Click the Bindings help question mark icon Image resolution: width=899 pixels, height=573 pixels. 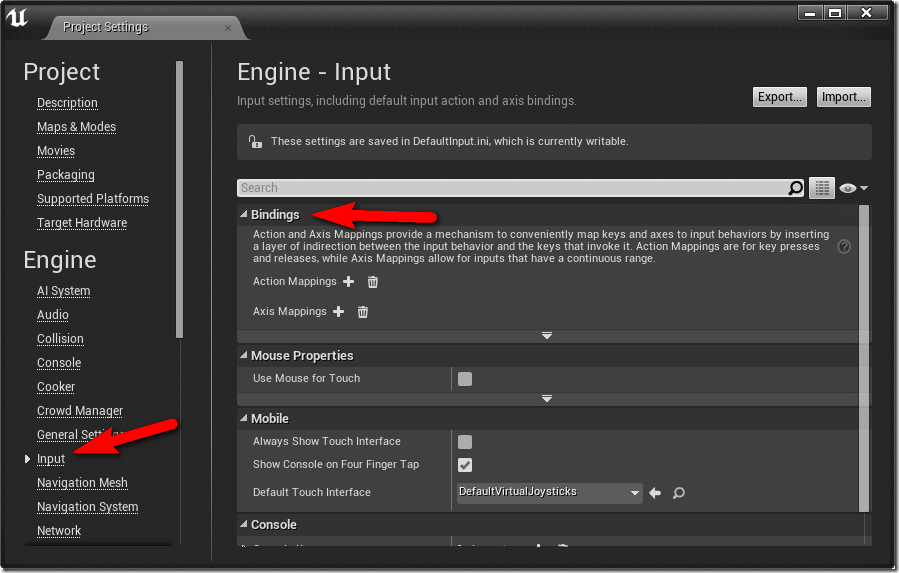click(x=844, y=247)
